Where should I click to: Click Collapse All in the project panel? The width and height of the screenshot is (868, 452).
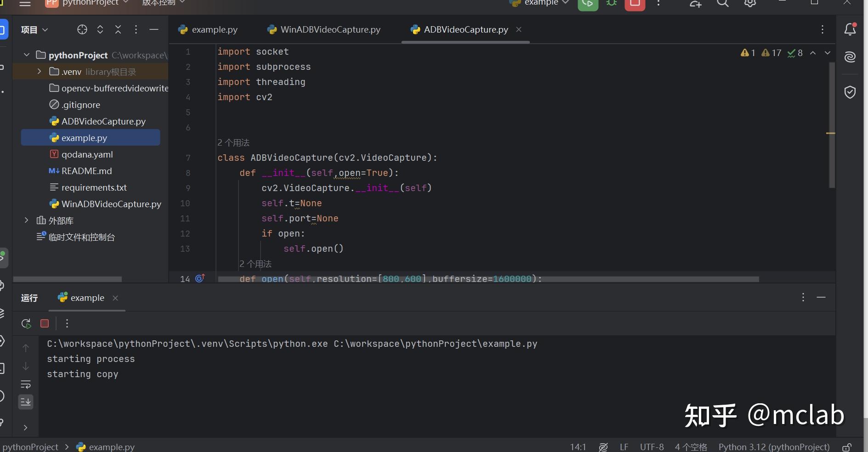tap(118, 30)
